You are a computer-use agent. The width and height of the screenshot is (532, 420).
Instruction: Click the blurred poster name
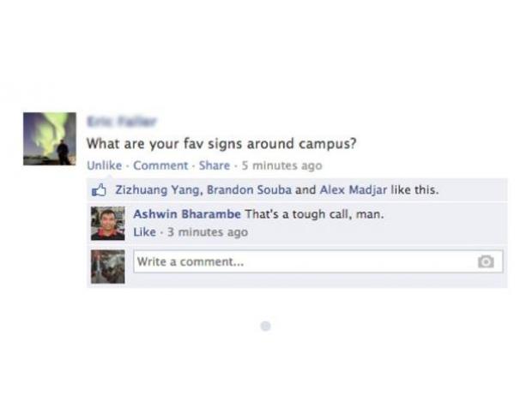(x=122, y=122)
